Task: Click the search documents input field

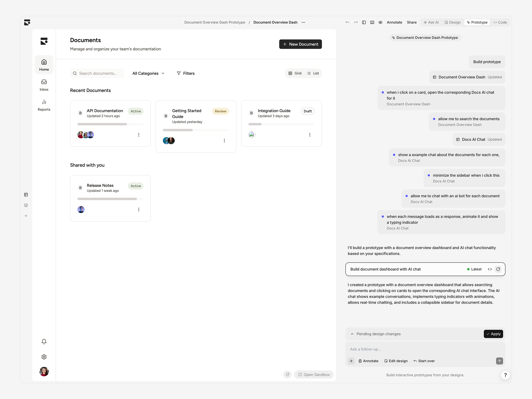Action: pos(97,73)
